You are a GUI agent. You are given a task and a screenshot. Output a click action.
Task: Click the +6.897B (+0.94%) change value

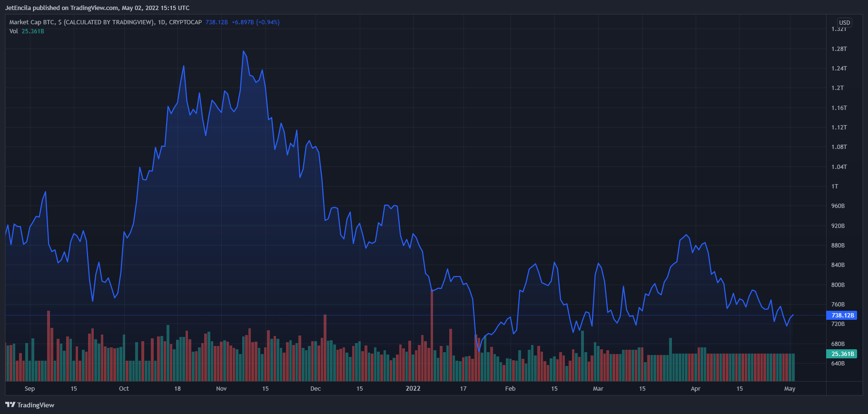[256, 22]
